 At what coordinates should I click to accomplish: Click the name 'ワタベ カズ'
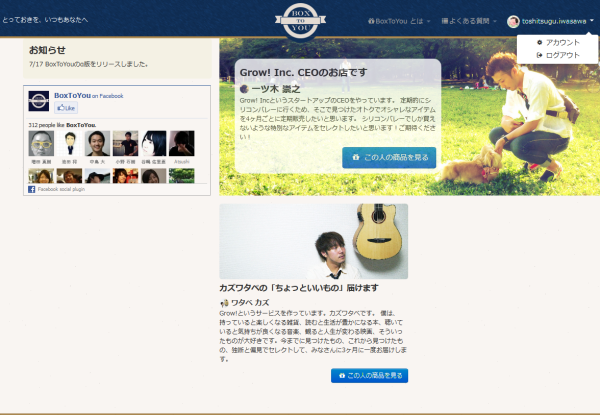[x=250, y=303]
